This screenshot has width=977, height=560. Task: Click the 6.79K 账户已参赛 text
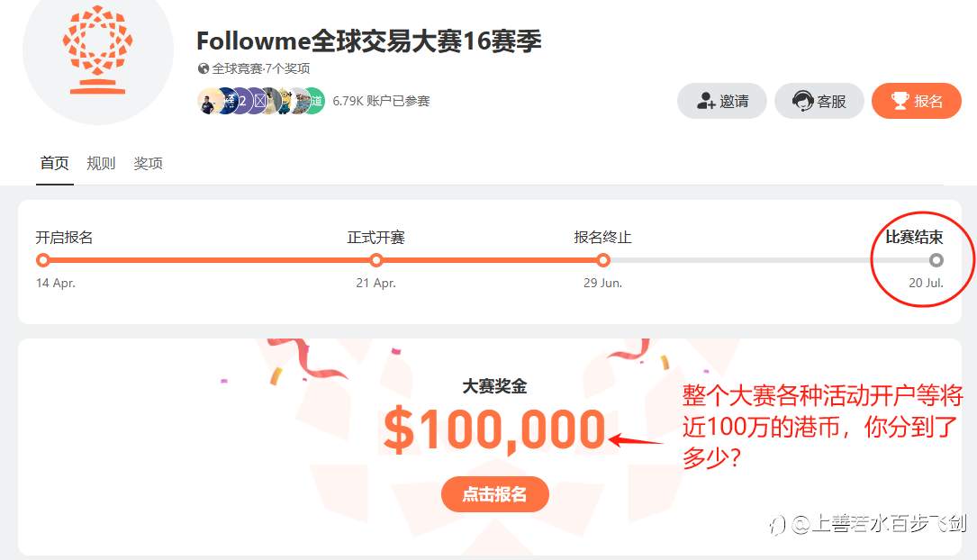(x=381, y=101)
